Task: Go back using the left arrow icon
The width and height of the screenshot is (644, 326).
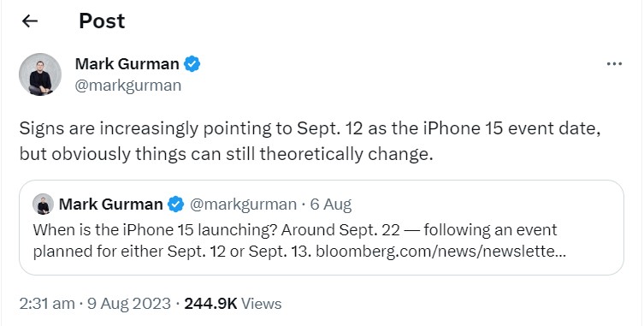Action: 30,21
